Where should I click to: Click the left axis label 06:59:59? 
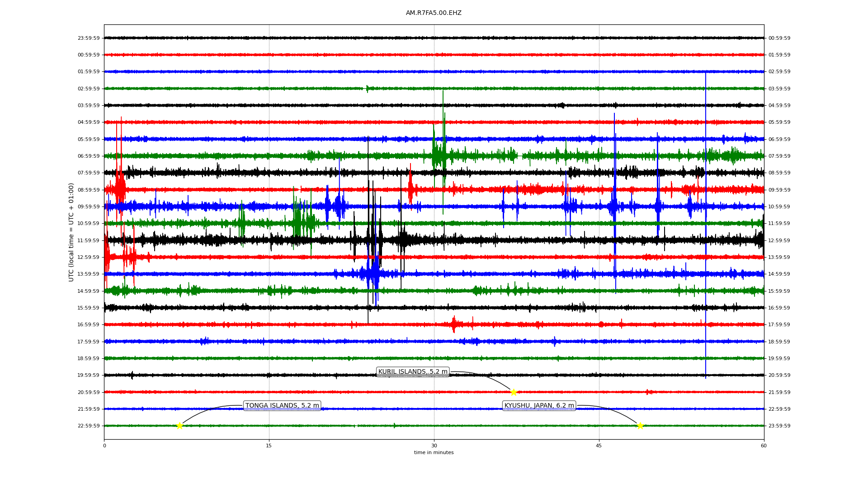click(89, 156)
